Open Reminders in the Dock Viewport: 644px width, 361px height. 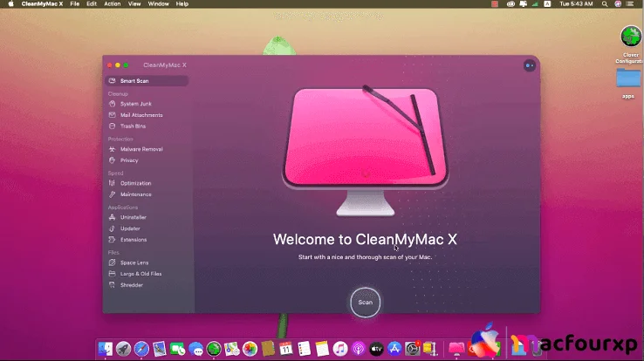click(304, 349)
